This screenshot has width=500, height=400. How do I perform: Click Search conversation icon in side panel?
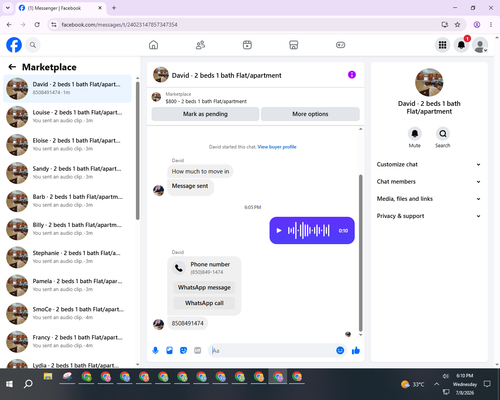pos(443,134)
